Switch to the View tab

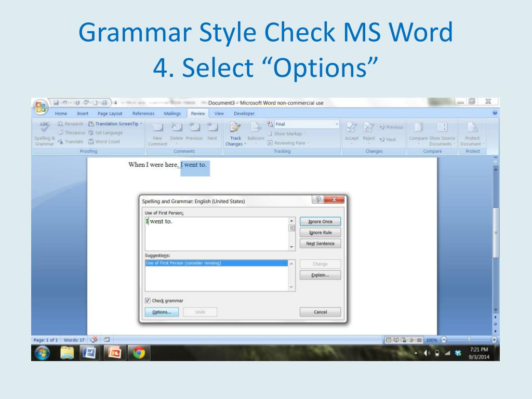click(x=219, y=113)
